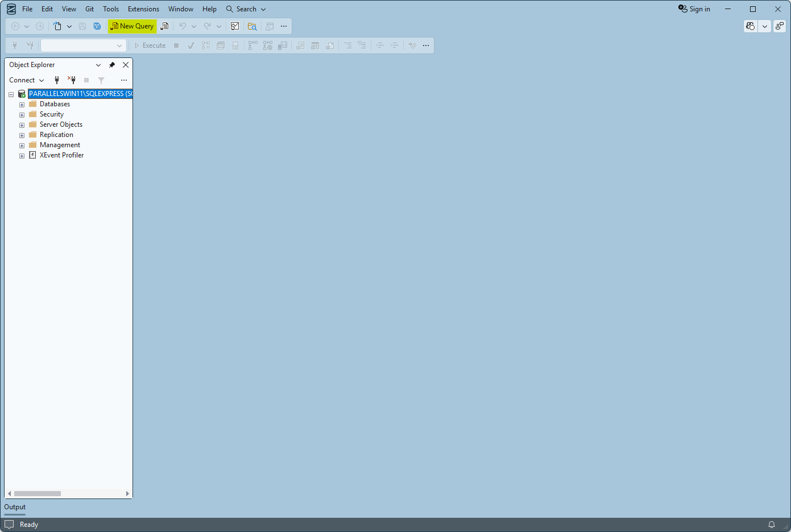791x532 pixels.
Task: Collapse the PARALLELSWIN11\SQLEXPRESS server node
Action: 11,94
